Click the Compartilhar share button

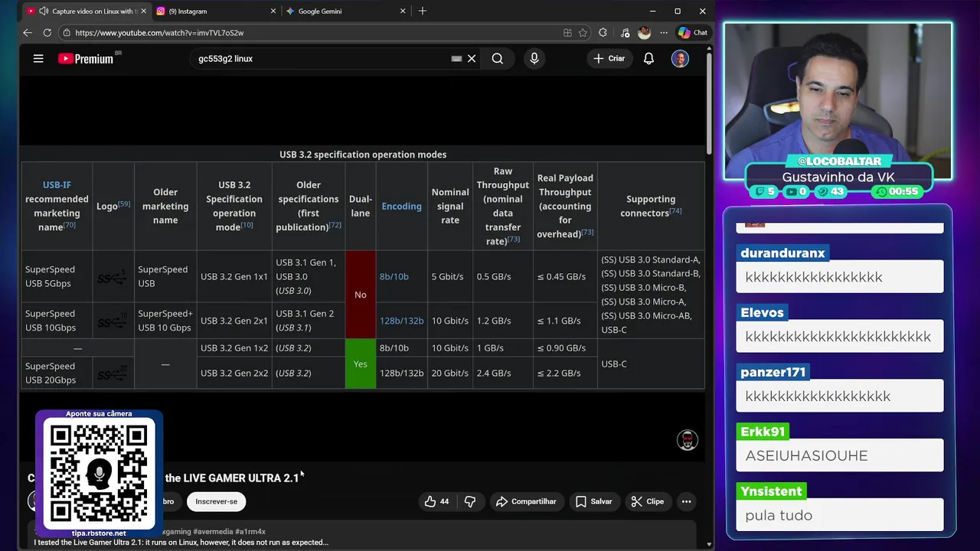pyautogui.click(x=526, y=501)
